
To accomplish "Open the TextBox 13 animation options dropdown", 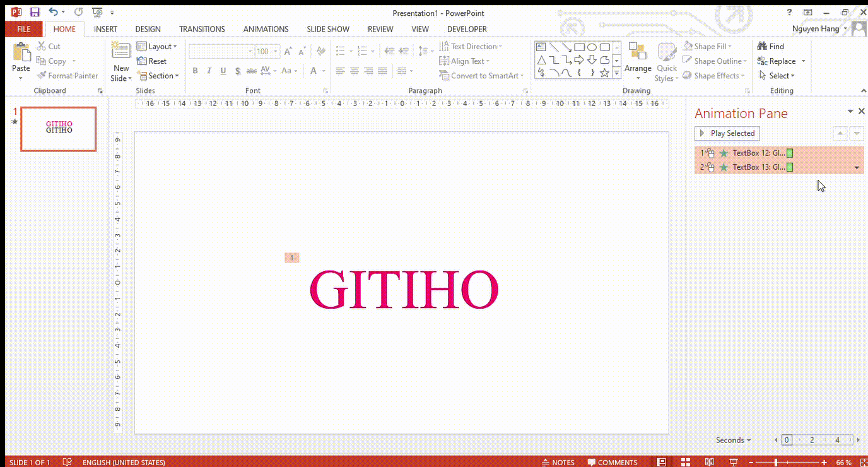I will pyautogui.click(x=857, y=167).
